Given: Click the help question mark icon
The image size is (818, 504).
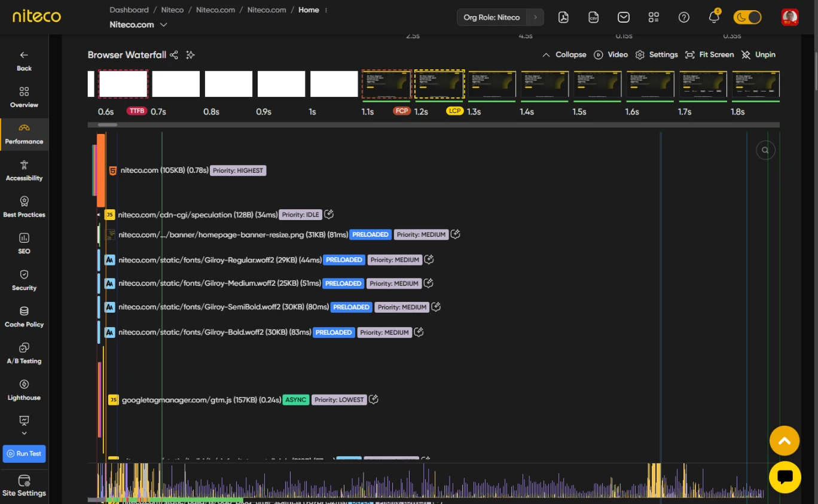Looking at the screenshot, I should pyautogui.click(x=684, y=17).
